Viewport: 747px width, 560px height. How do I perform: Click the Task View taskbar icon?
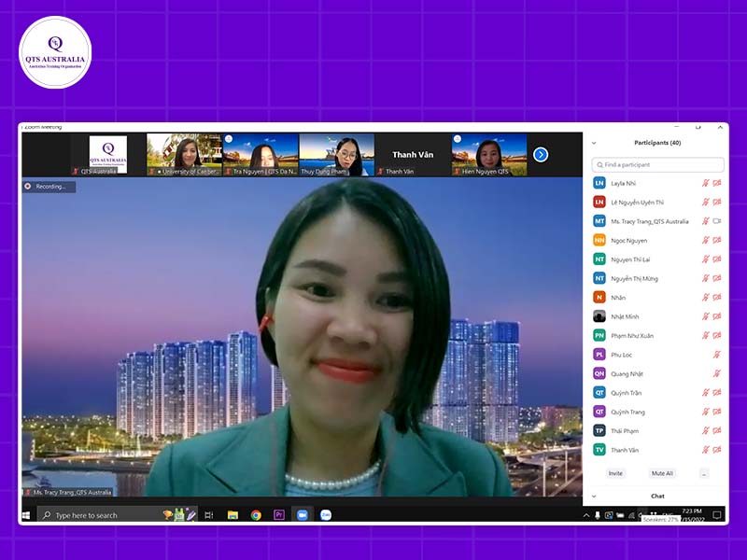[208, 515]
